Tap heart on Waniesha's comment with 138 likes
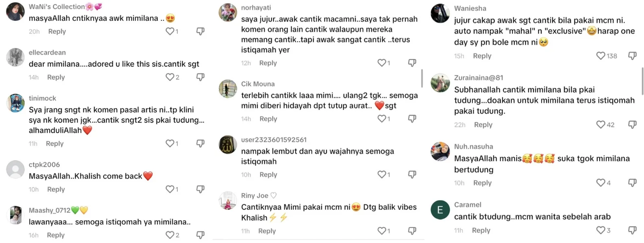644x243 pixels. [600, 56]
